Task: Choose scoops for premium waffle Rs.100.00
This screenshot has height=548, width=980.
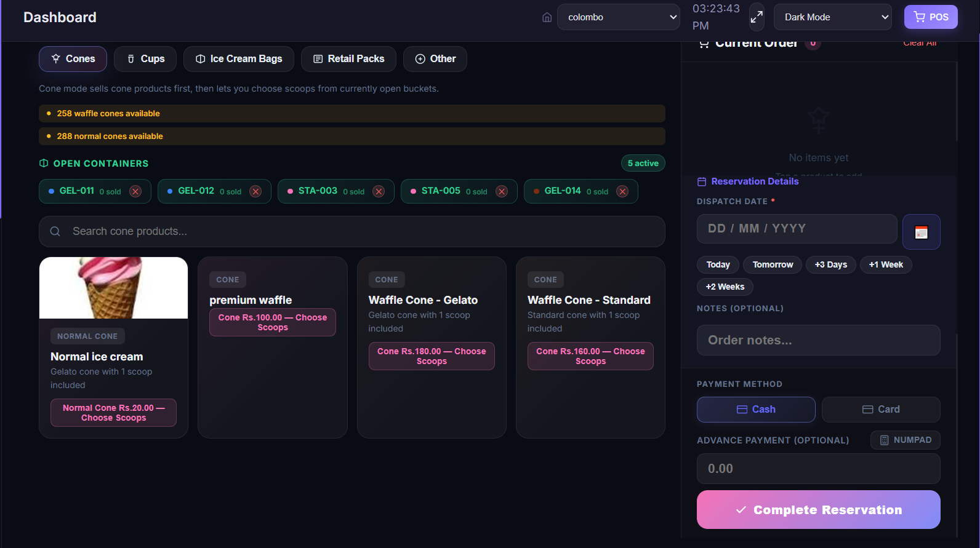Action: (x=273, y=322)
